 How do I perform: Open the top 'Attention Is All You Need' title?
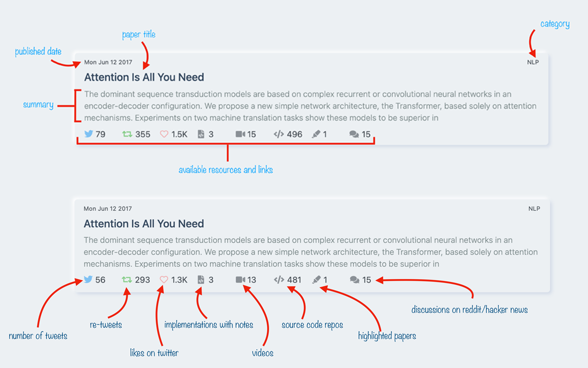[x=144, y=77]
